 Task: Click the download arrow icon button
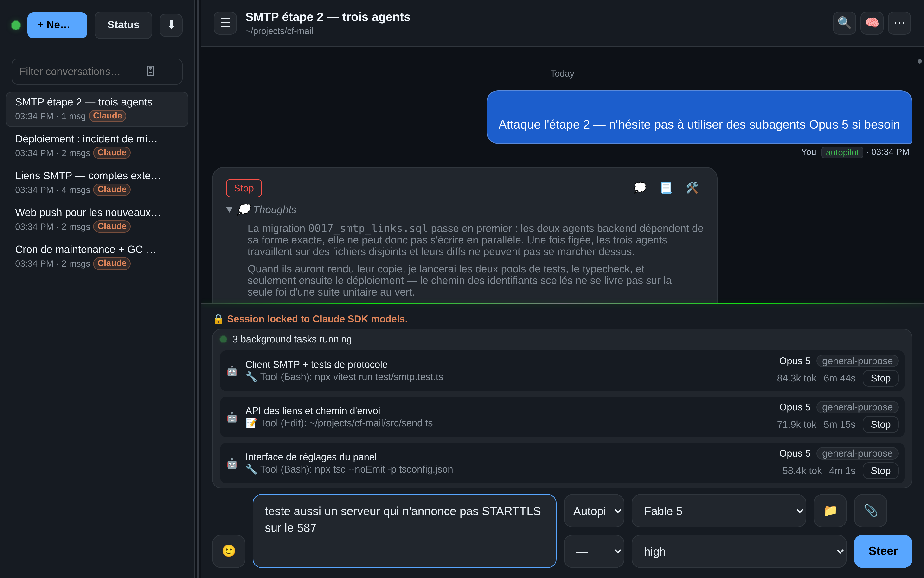point(171,25)
